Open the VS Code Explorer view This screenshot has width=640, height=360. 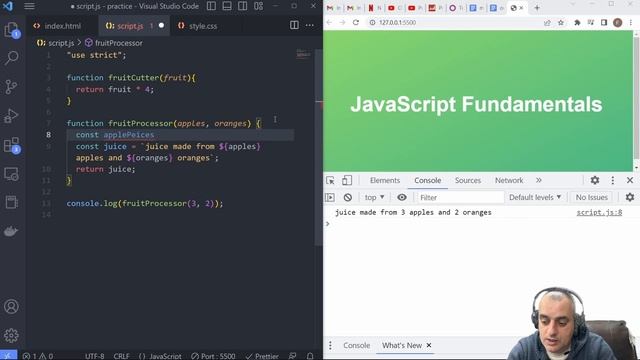(x=12, y=30)
